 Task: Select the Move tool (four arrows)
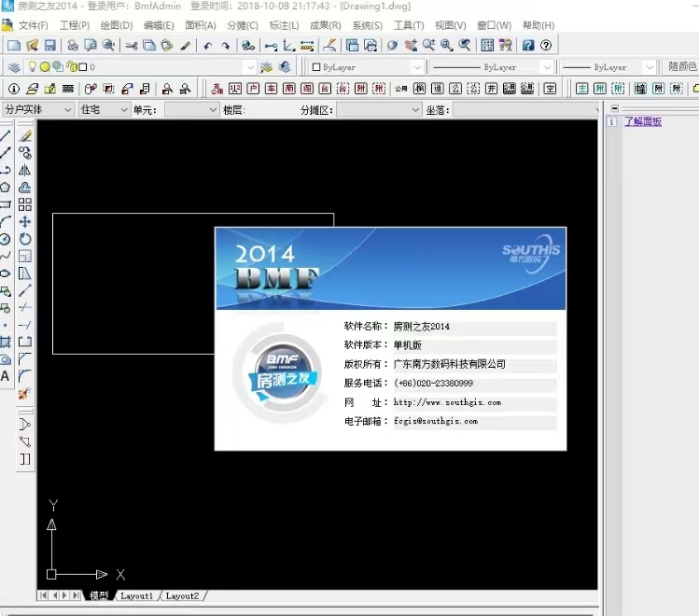(x=25, y=221)
